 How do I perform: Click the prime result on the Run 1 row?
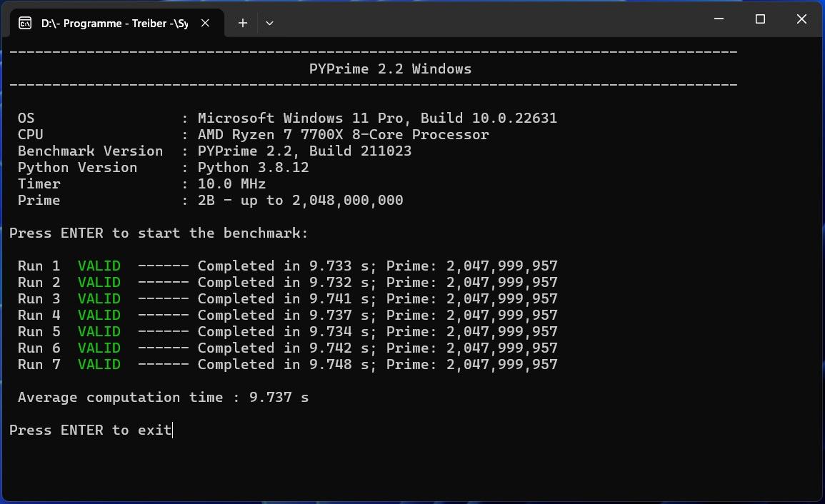tap(502, 266)
